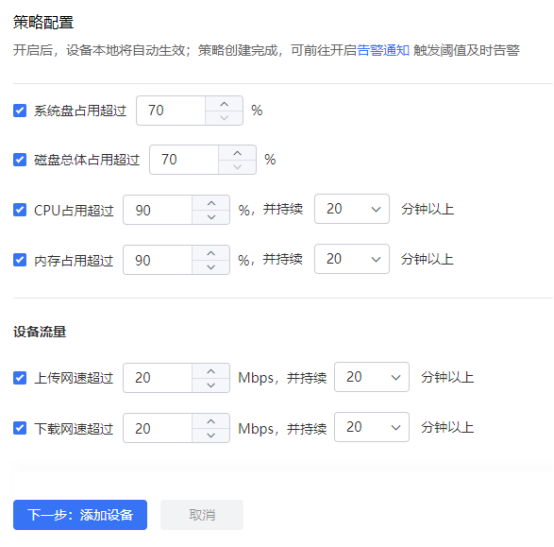Decrease 内存占用超过 value with down arrow
The height and width of the screenshot is (547, 554).
(211, 267)
